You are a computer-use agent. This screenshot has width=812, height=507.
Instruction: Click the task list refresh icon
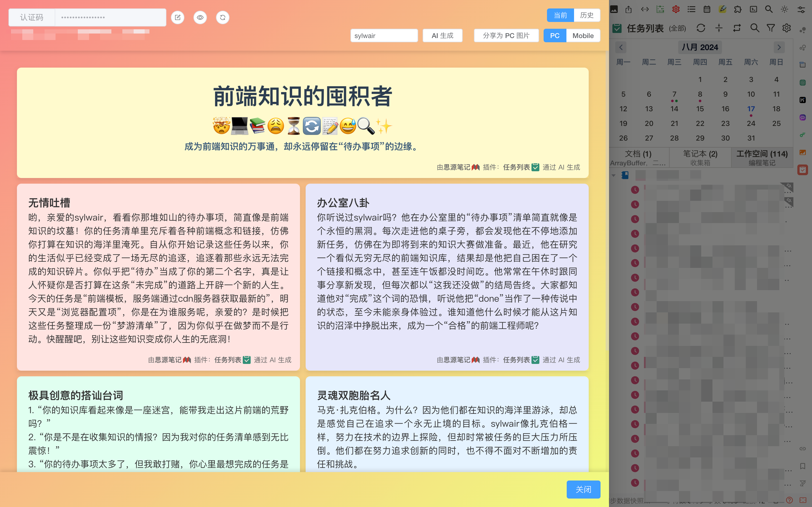701,28
